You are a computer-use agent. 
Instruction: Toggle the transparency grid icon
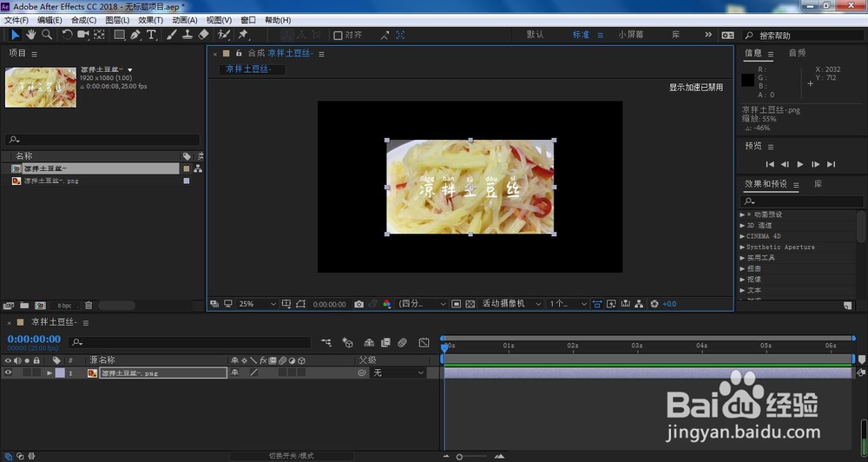pyautogui.click(x=470, y=304)
